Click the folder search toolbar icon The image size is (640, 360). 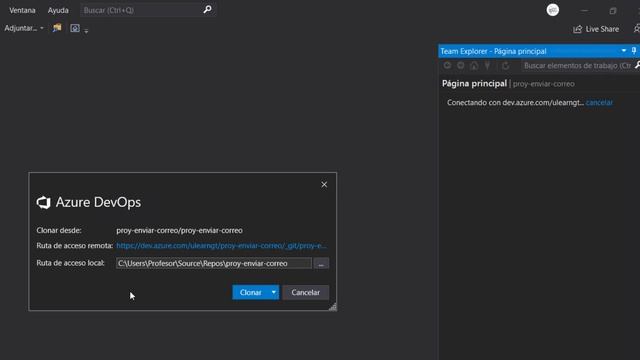tap(57, 28)
